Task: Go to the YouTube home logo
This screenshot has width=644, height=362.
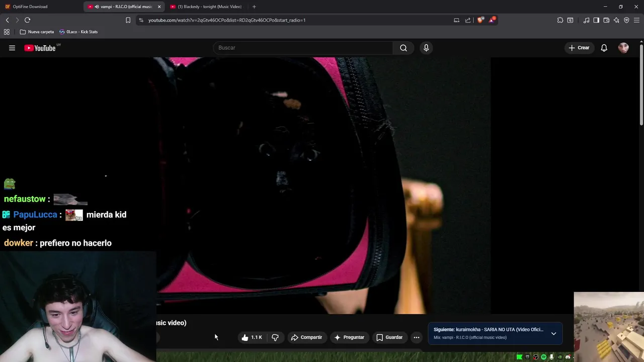Action: [40, 48]
